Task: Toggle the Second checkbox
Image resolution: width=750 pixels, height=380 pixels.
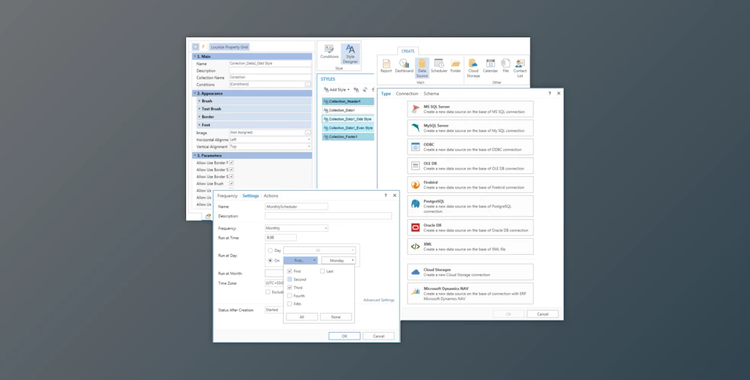Action: click(x=289, y=279)
